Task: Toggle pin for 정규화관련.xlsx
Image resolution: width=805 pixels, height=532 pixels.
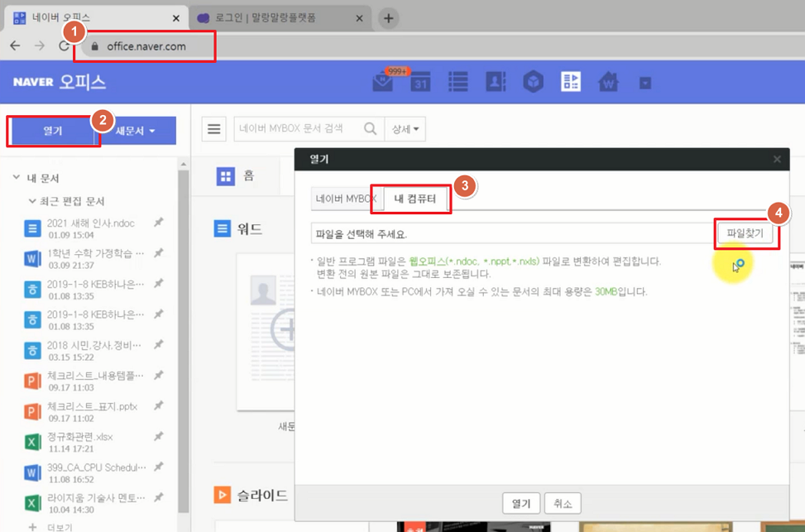Action: click(x=159, y=436)
